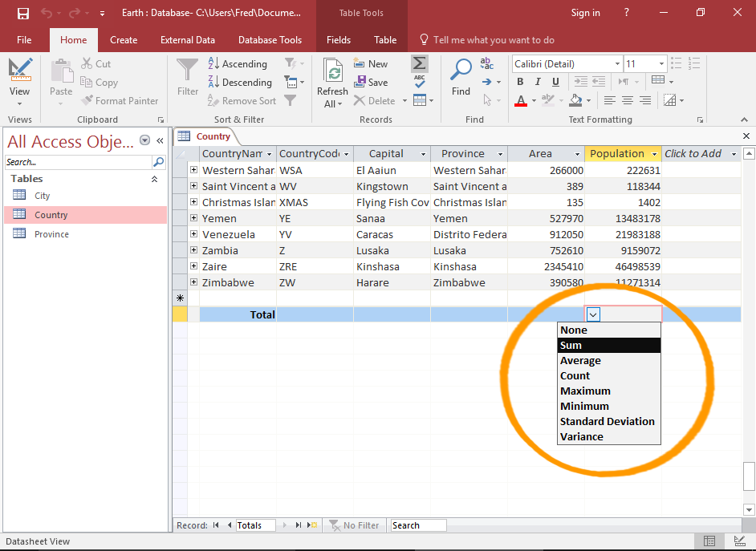Viewport: 756px width, 551px height.
Task: Click the record Search box
Action: (417, 525)
